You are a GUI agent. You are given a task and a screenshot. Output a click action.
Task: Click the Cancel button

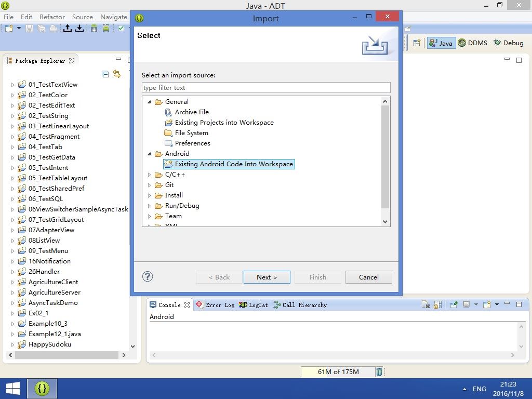pyautogui.click(x=369, y=277)
